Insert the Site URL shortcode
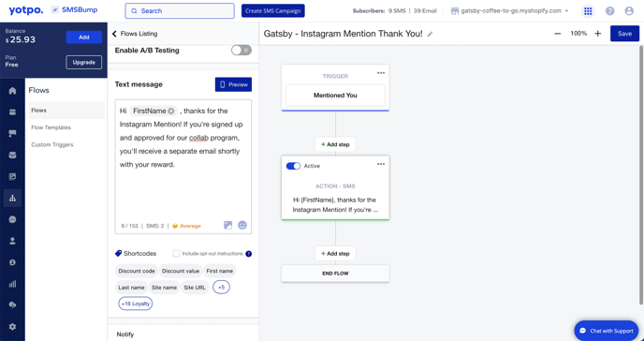 [x=195, y=288]
